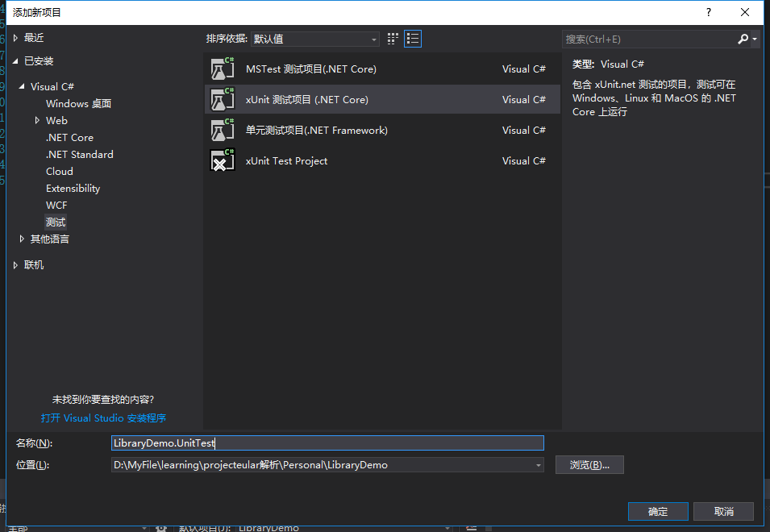Viewport: 770px width, 532px height.
Task: Click the MSTest project template icon
Action: (x=223, y=69)
